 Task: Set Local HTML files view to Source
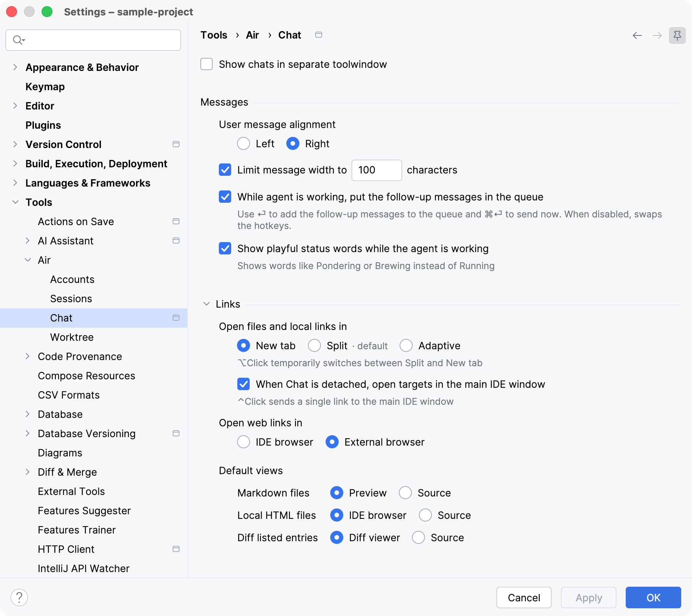tap(425, 515)
